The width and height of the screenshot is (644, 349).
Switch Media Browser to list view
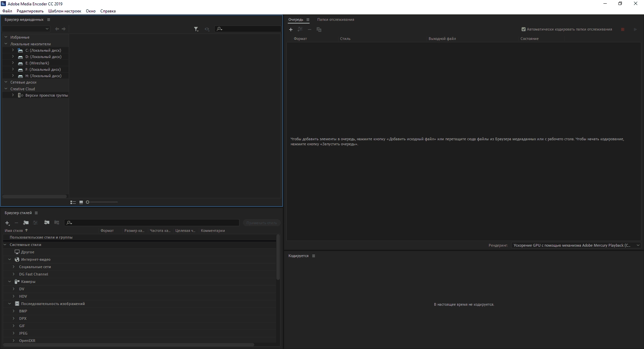(x=73, y=202)
